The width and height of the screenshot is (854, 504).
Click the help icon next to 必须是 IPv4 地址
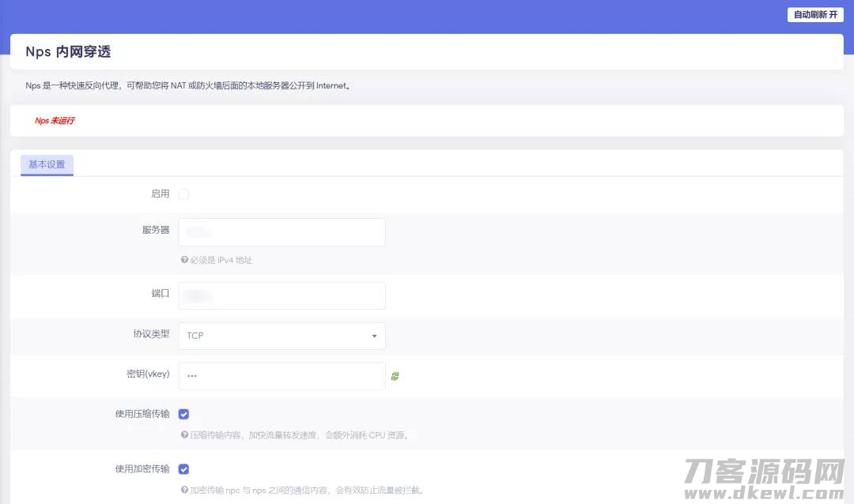(x=184, y=260)
